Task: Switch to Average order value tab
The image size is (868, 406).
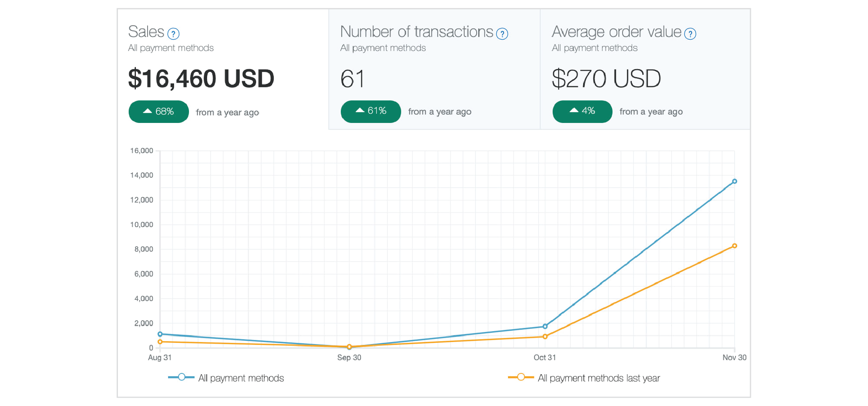Action: coord(645,69)
